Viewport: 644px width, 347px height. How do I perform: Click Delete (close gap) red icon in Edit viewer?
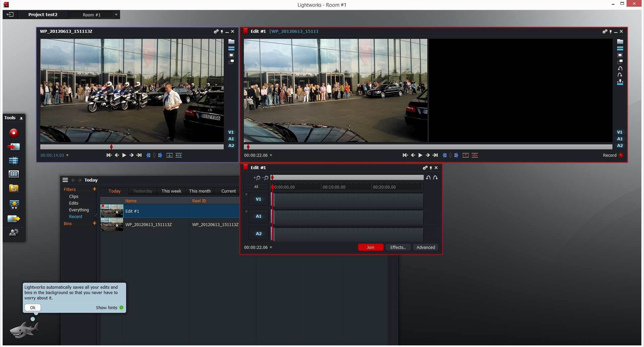tap(475, 155)
